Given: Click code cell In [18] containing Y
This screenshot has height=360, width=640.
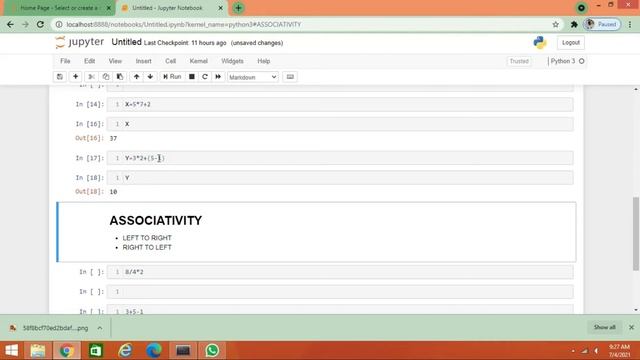Looking at the screenshot, I should 340,178.
